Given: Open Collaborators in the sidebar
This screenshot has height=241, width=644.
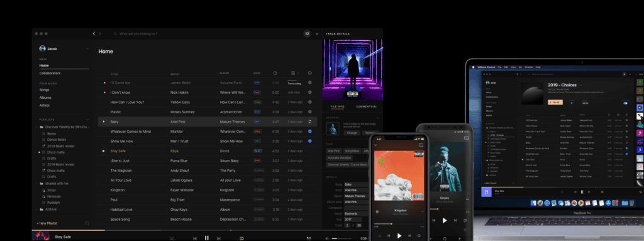Looking at the screenshot, I should pyautogui.click(x=50, y=73).
